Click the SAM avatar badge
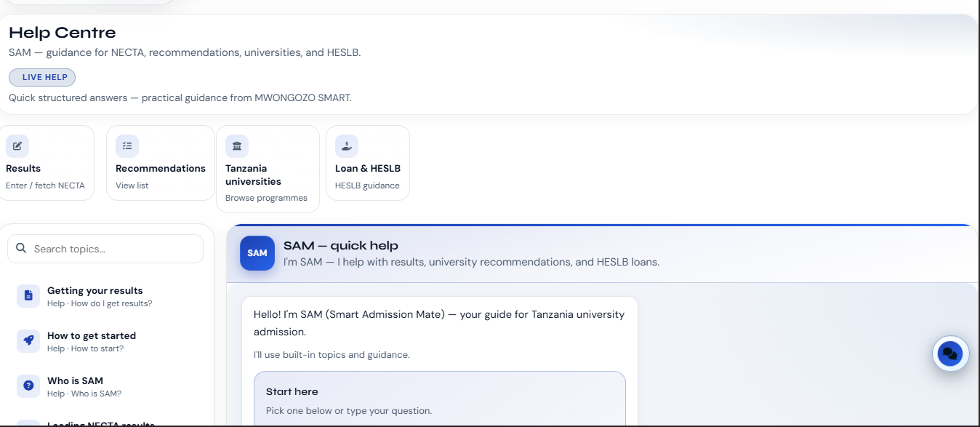 (x=257, y=253)
